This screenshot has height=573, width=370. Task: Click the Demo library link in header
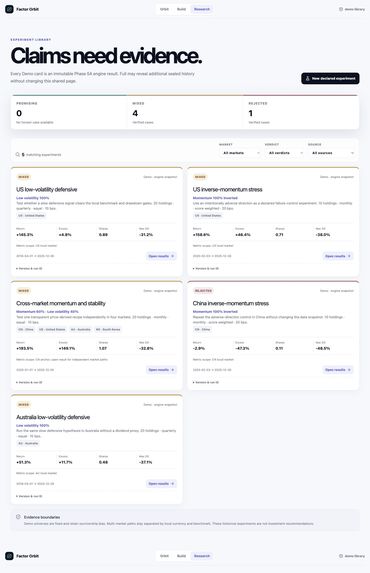[352, 9]
